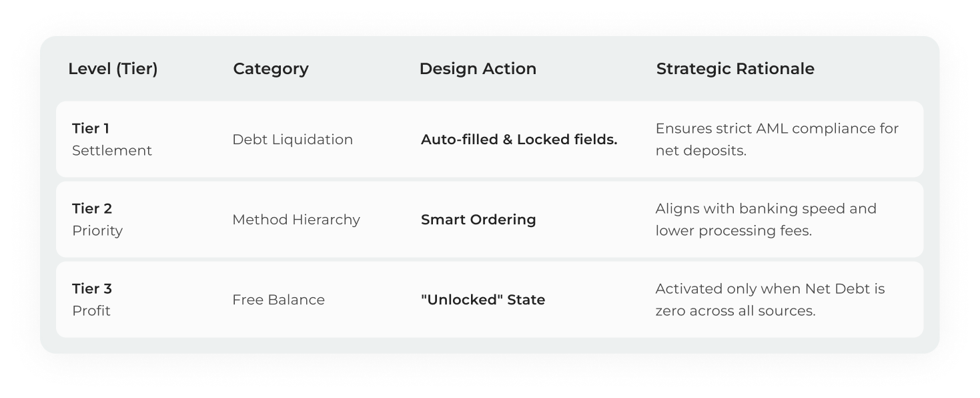Select the Method Hierarchy category cell
The width and height of the screenshot is (980, 398).
[296, 220]
